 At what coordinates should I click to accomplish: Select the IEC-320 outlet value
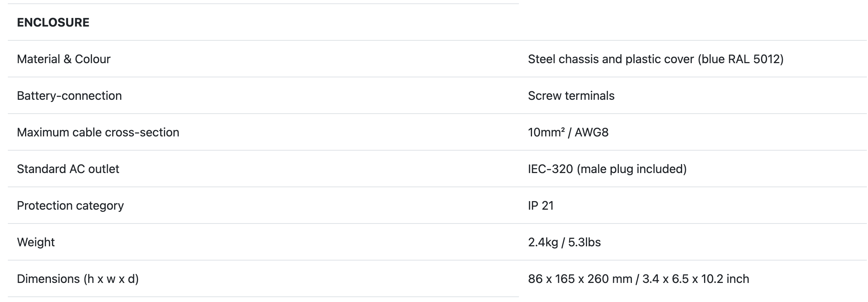(x=550, y=169)
